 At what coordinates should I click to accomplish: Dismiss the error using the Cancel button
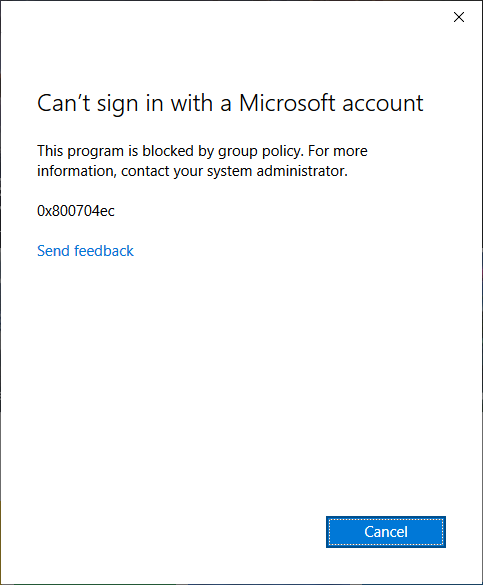386,532
